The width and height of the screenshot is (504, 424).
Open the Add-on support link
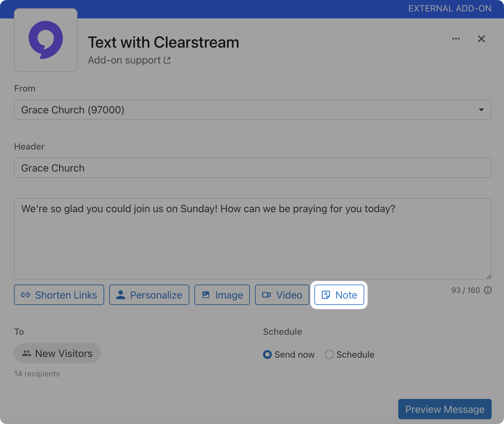124,60
